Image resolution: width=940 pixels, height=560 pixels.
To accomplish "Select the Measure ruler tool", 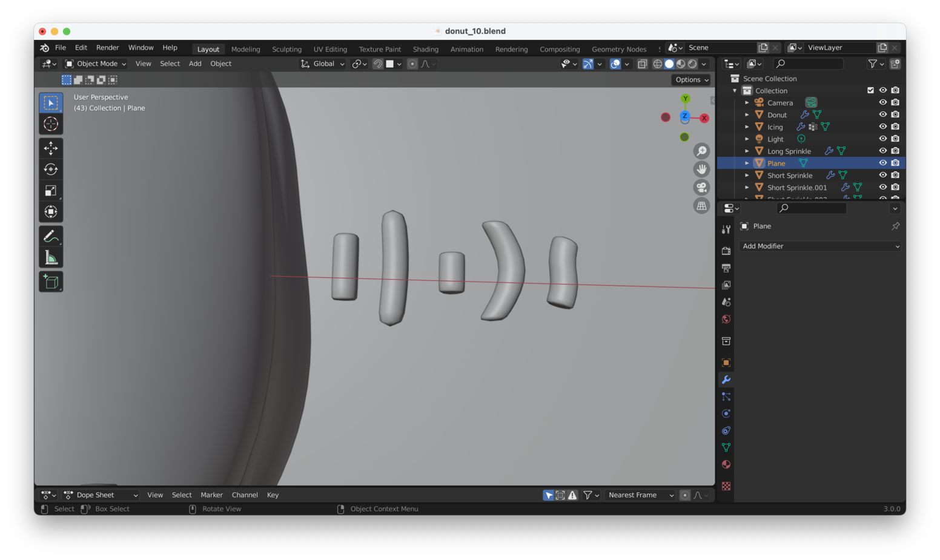I will coord(51,259).
